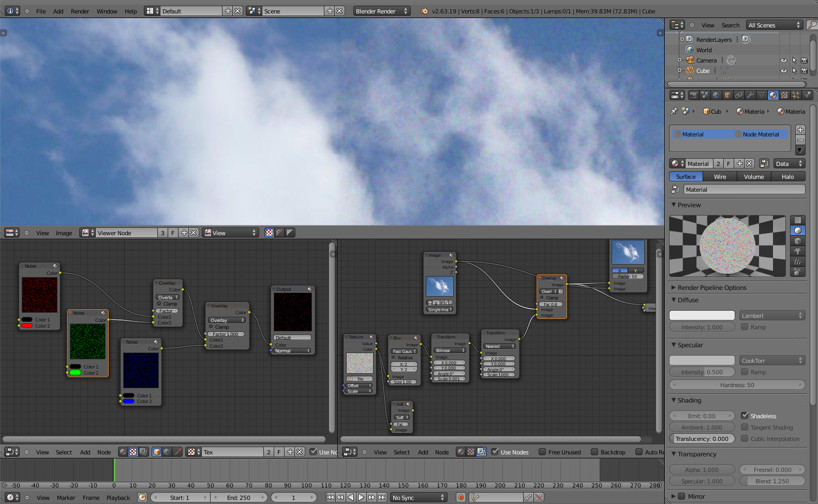The width and height of the screenshot is (818, 504).
Task: Expand the Mirror panel
Action: click(674, 496)
